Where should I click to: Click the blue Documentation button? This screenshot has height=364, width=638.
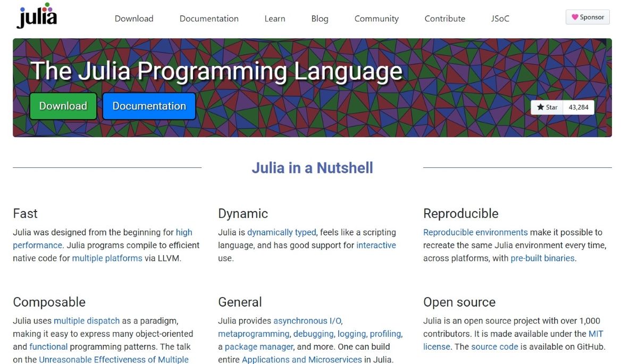[x=149, y=106]
